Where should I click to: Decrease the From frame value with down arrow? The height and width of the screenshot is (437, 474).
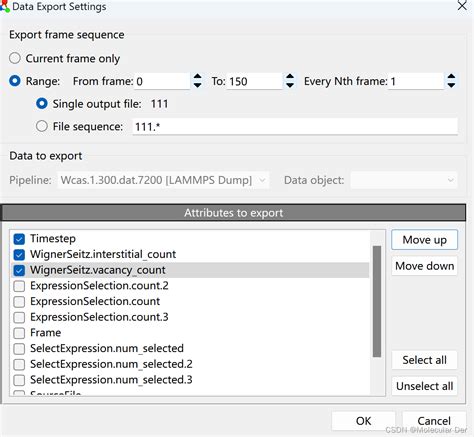pos(197,85)
